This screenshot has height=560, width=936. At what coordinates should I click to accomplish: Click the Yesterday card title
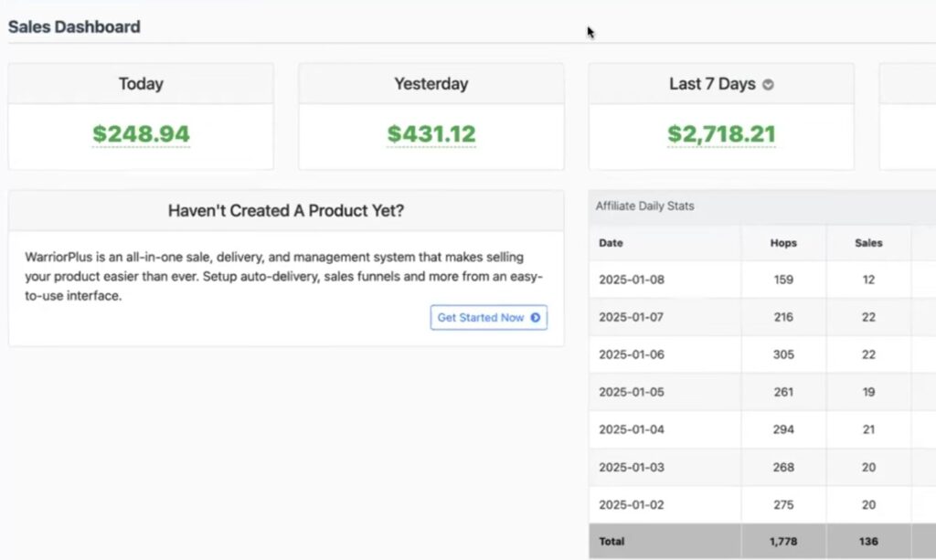431,84
